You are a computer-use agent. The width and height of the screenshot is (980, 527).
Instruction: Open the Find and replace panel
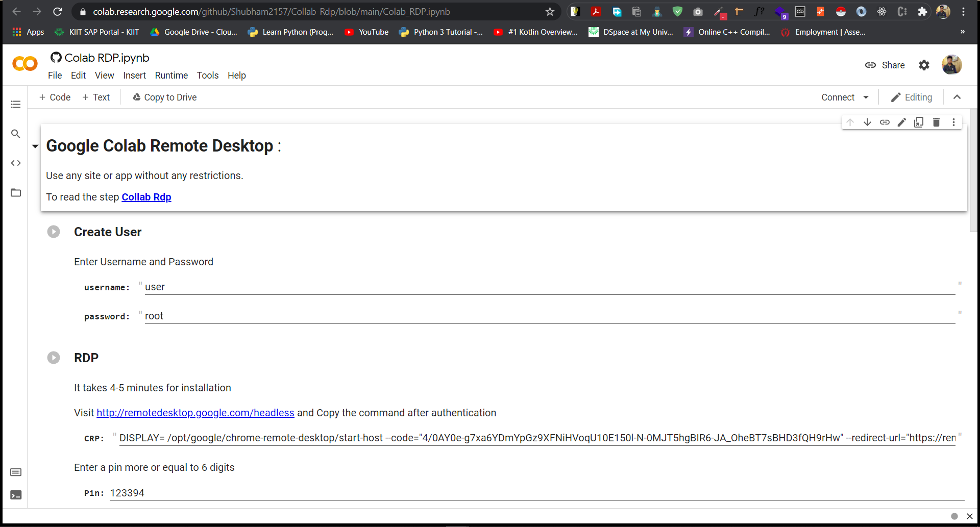pos(16,134)
